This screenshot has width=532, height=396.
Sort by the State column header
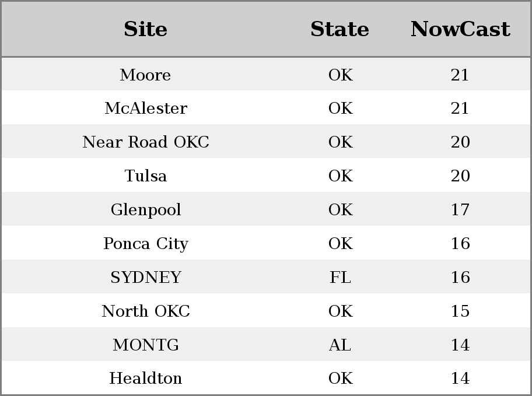tap(340, 29)
